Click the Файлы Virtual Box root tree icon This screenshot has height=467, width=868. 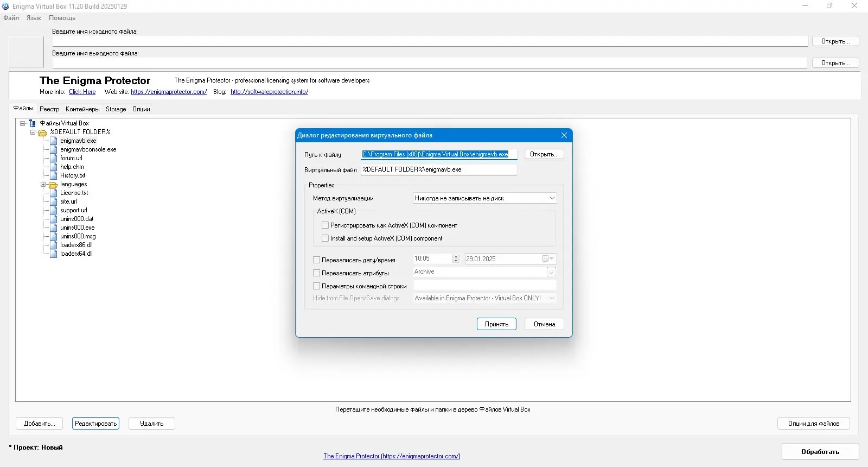click(33, 123)
